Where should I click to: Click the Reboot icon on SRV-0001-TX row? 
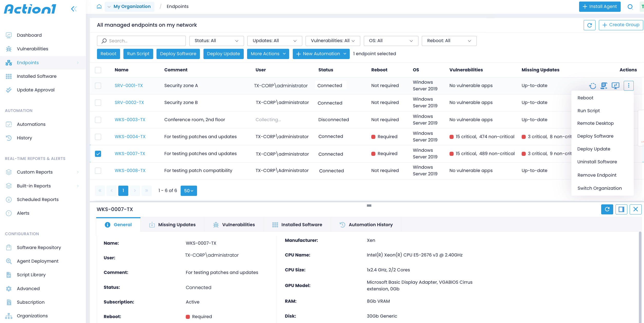(x=593, y=86)
